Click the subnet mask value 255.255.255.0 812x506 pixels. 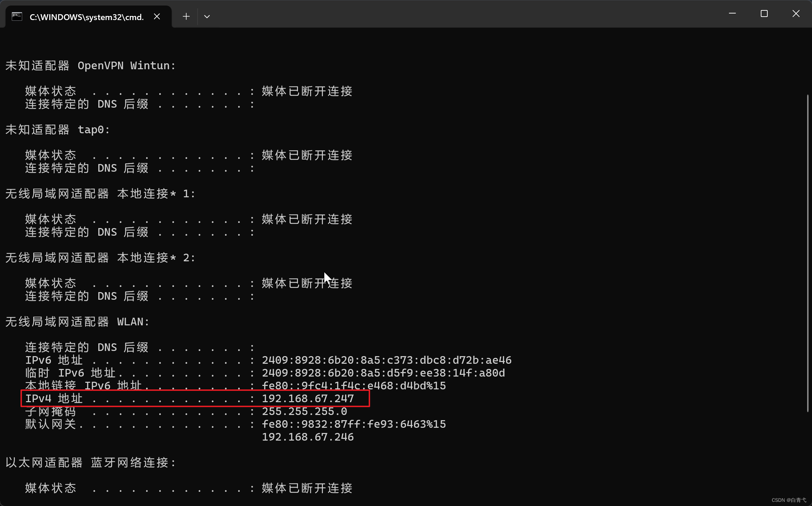[x=304, y=411]
